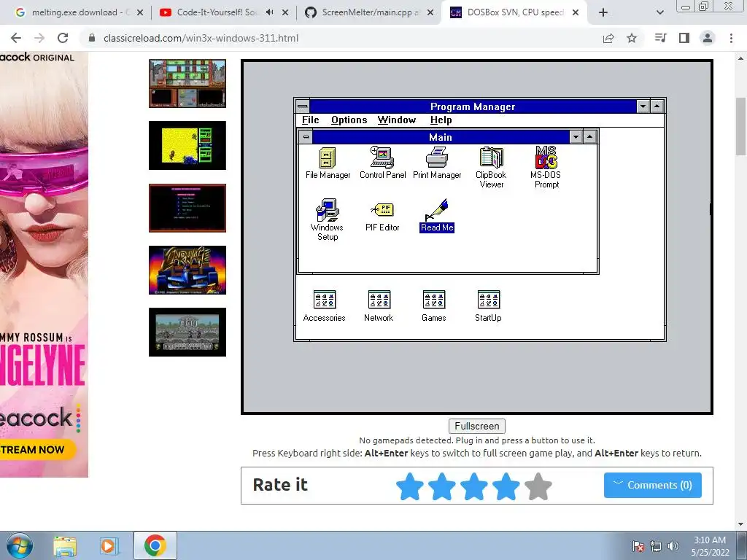Expand Chrome tab search chevron

point(659,12)
